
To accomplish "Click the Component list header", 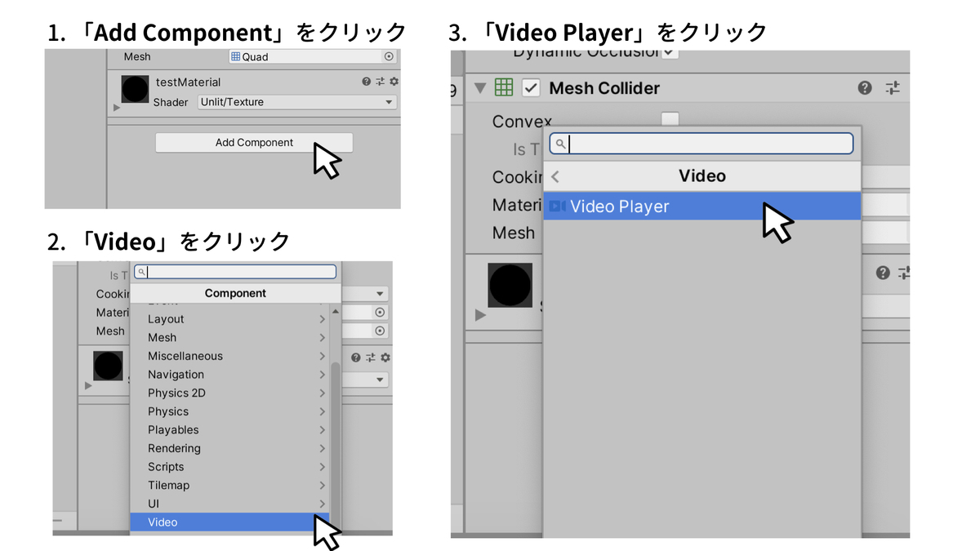I will coord(235,293).
